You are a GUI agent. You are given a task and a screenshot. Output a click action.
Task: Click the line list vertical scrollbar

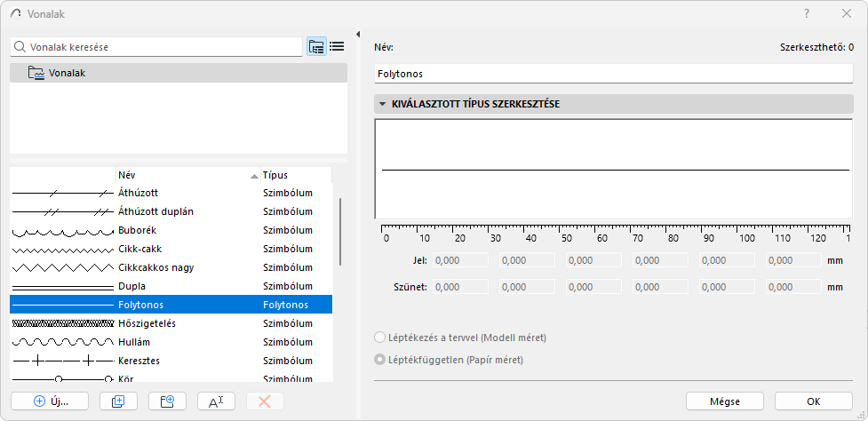pyautogui.click(x=339, y=233)
